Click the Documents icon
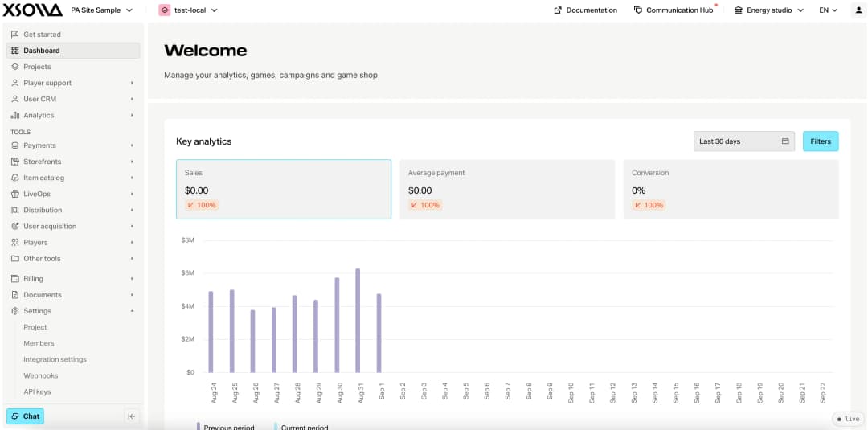 pyautogui.click(x=15, y=295)
